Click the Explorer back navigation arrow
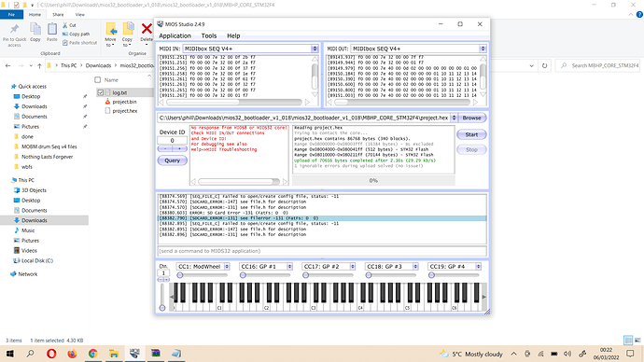The width and height of the screenshot is (644, 362). (x=7, y=65)
